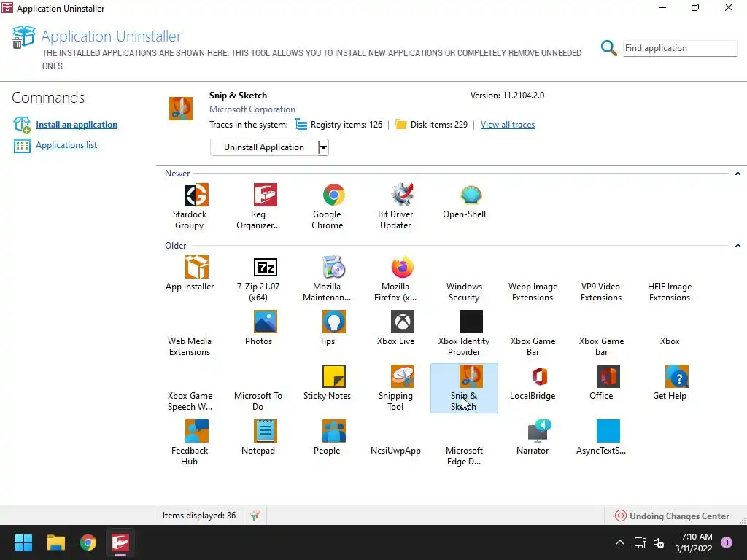Select the Windows Security entry
This screenshot has width=747, height=560.
(x=465, y=292)
